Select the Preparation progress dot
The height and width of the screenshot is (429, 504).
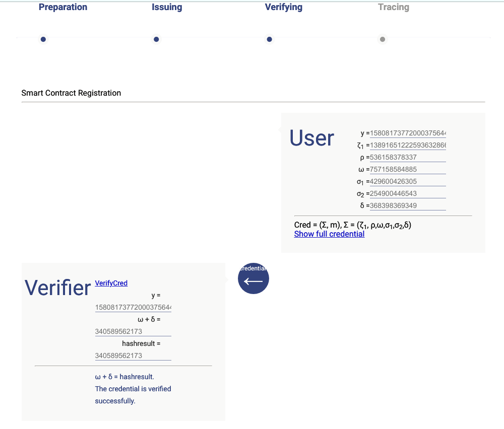click(43, 39)
